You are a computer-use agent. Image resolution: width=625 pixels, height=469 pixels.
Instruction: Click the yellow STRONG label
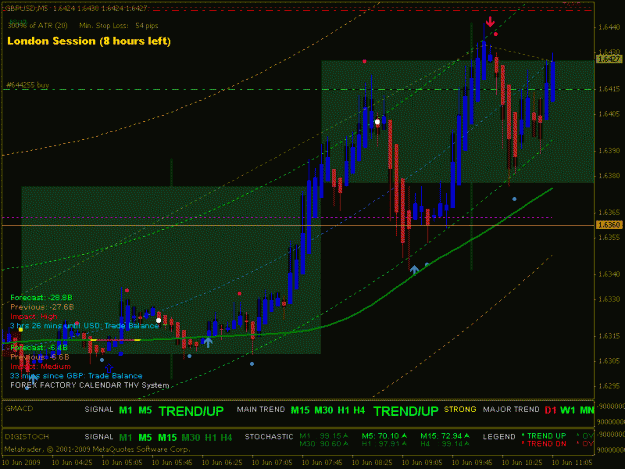(x=460, y=410)
